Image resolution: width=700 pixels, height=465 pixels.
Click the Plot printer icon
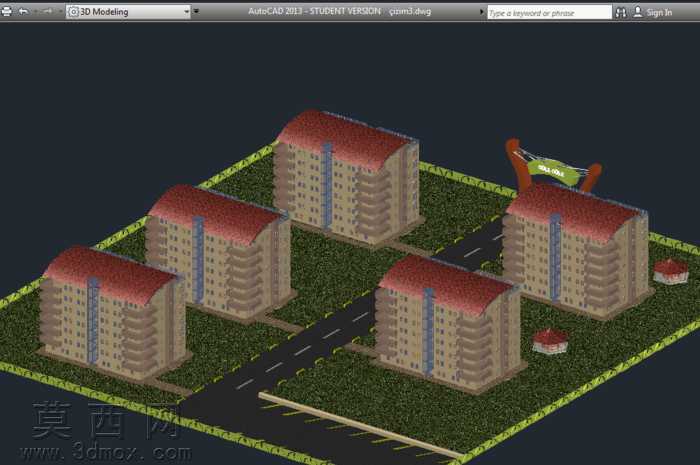(x=6, y=12)
